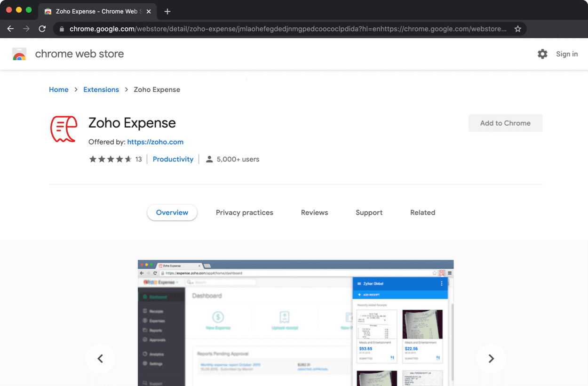Click the Add to Chrome button
The height and width of the screenshot is (386, 588).
tap(505, 123)
